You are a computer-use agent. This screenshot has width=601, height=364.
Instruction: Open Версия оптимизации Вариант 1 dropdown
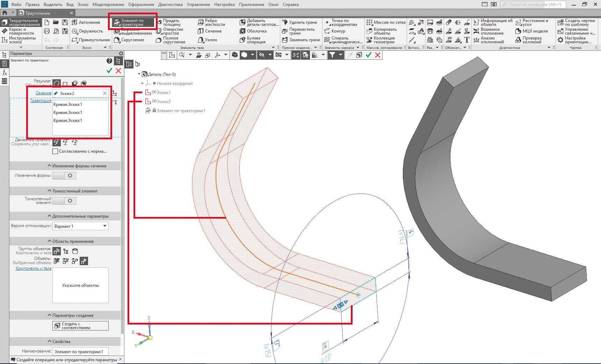(80, 226)
